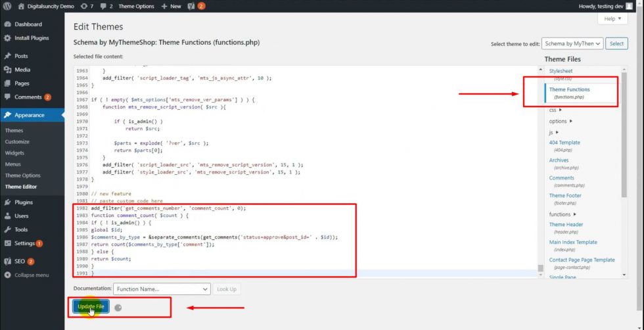
Task: Click the Select button beside the theme dropdown
Action: click(x=616, y=43)
